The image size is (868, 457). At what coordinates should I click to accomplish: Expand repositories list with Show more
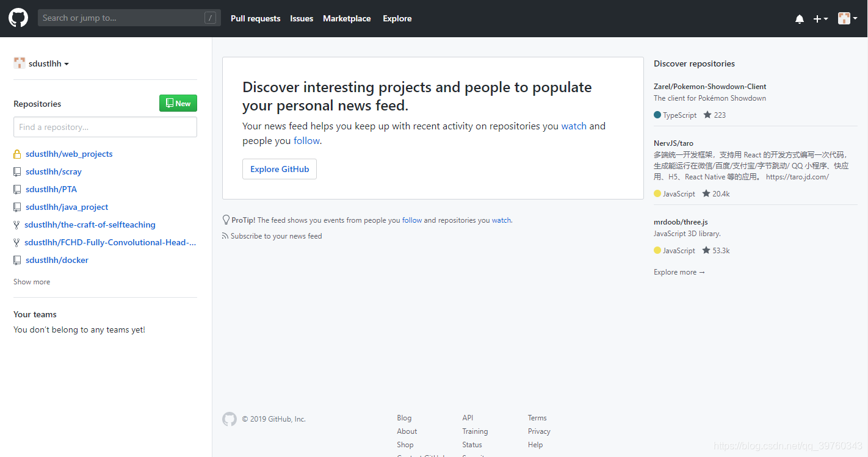[x=32, y=282]
